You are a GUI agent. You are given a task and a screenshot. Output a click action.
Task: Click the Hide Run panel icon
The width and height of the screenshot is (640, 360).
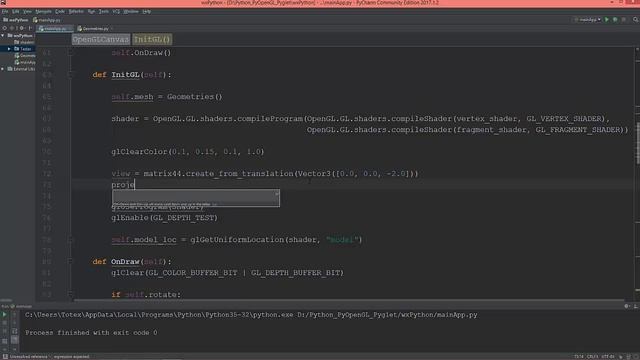[636, 306]
